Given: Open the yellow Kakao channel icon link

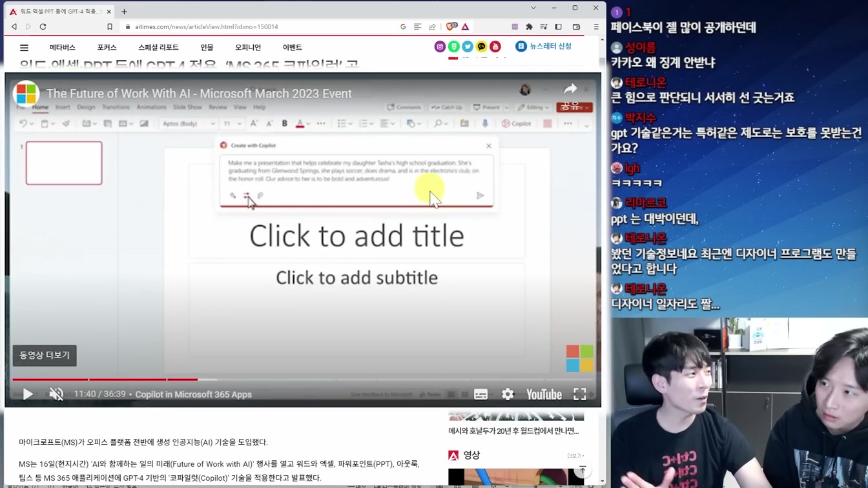Looking at the screenshot, I should coord(481,46).
